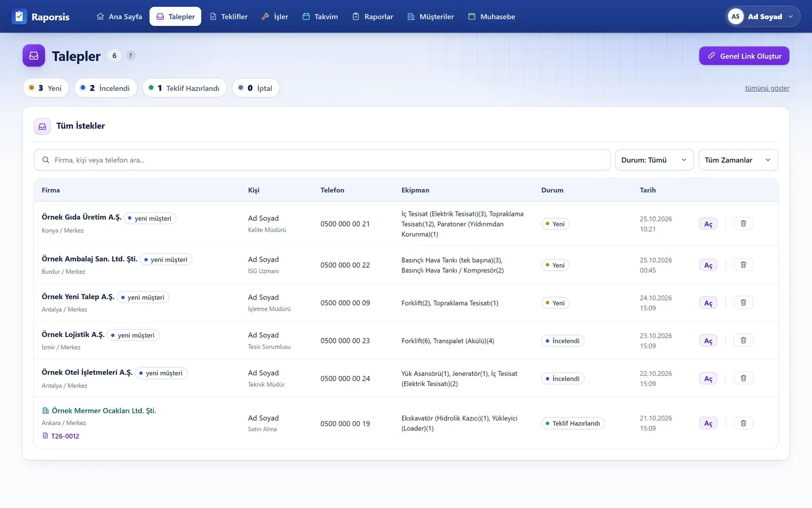
Task: Click the Teklif Hazırlandı status badge in the table
Action: [573, 423]
